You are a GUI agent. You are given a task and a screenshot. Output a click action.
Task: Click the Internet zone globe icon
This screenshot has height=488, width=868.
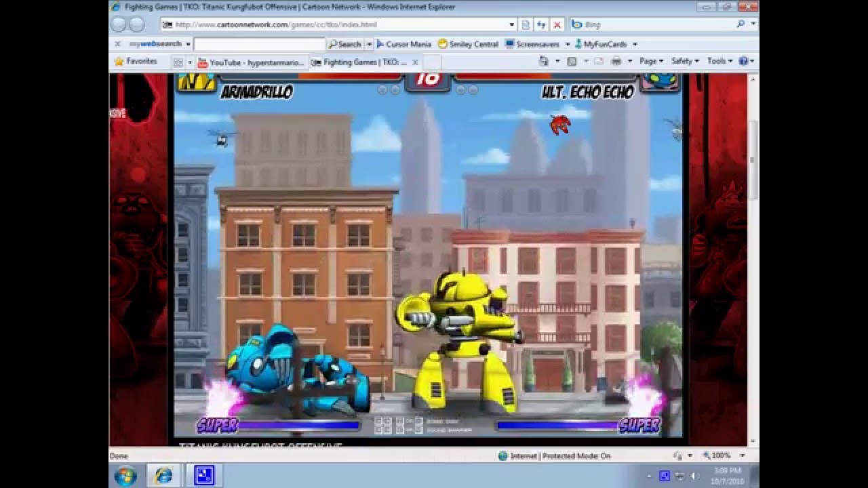pos(502,456)
